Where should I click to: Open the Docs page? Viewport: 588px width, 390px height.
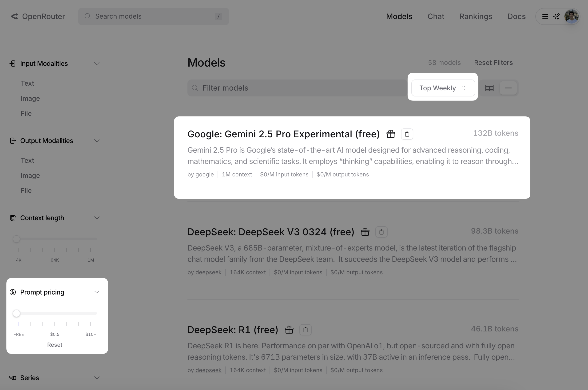(516, 16)
